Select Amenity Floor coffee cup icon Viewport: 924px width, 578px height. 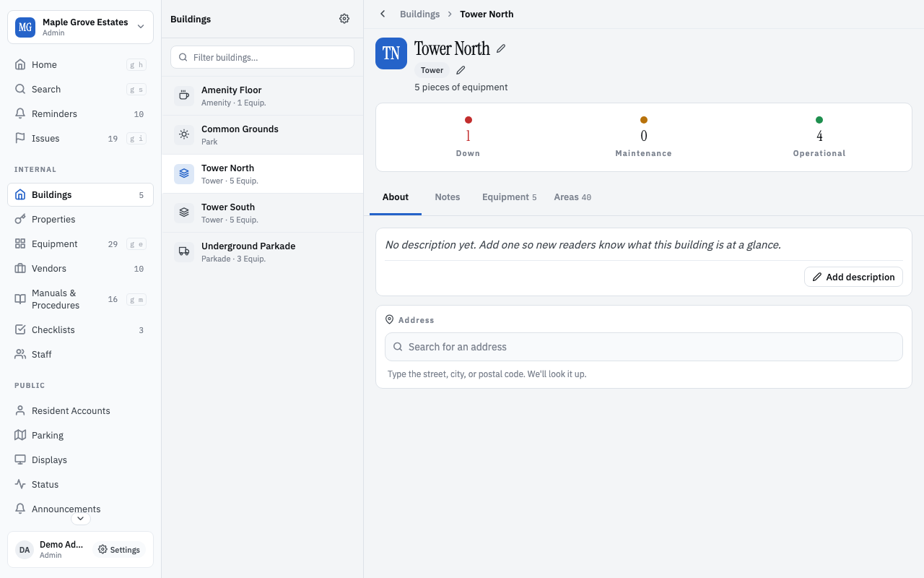click(x=184, y=95)
